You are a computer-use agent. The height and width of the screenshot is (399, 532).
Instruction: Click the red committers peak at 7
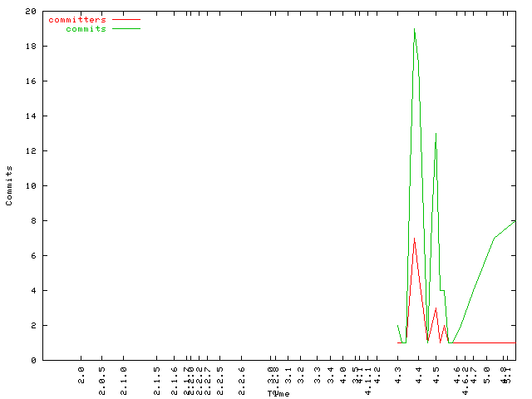pos(414,239)
